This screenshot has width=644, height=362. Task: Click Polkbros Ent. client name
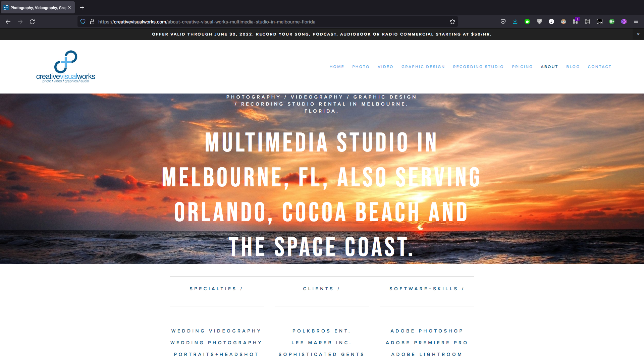[x=322, y=331]
